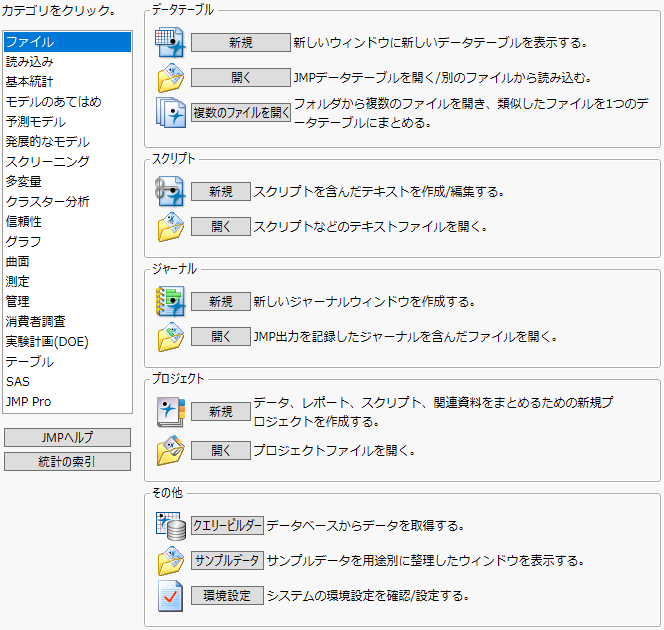Click the query builder database icon
This screenshot has width=664, height=630.
tap(171, 526)
